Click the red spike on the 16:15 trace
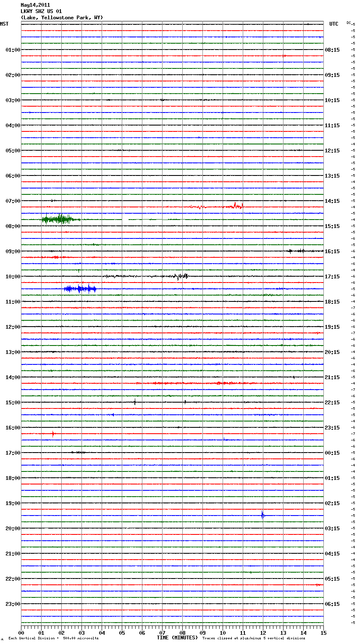 click(x=53, y=434)
